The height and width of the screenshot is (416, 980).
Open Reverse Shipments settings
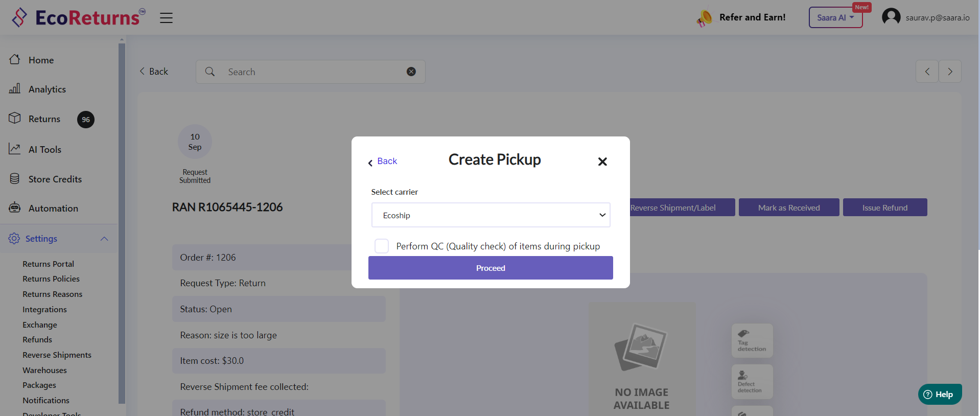[57, 355]
